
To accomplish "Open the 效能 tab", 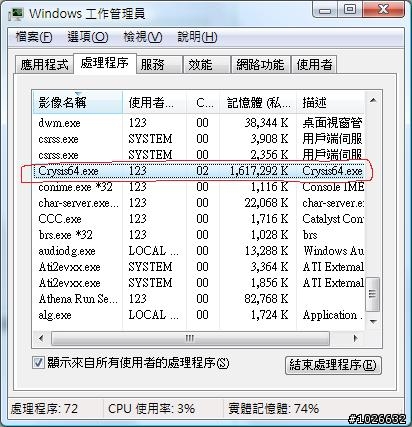I will click(207, 64).
